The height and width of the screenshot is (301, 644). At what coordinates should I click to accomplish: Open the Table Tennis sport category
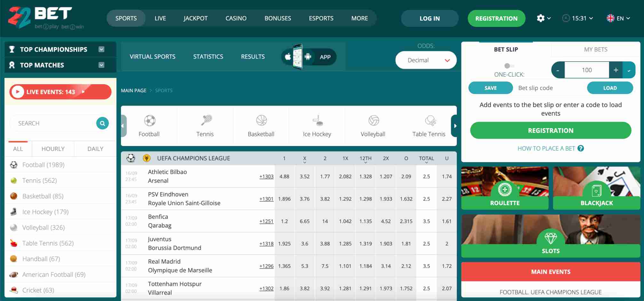(x=428, y=125)
